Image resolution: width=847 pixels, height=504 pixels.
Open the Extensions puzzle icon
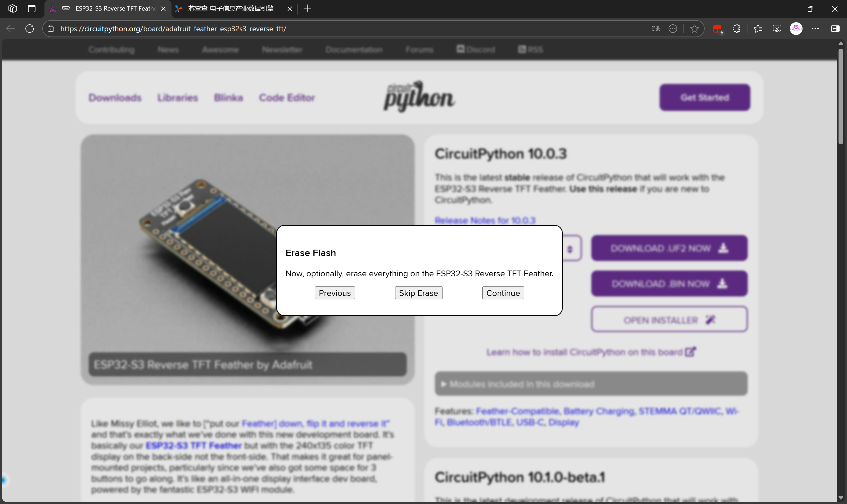(x=736, y=29)
